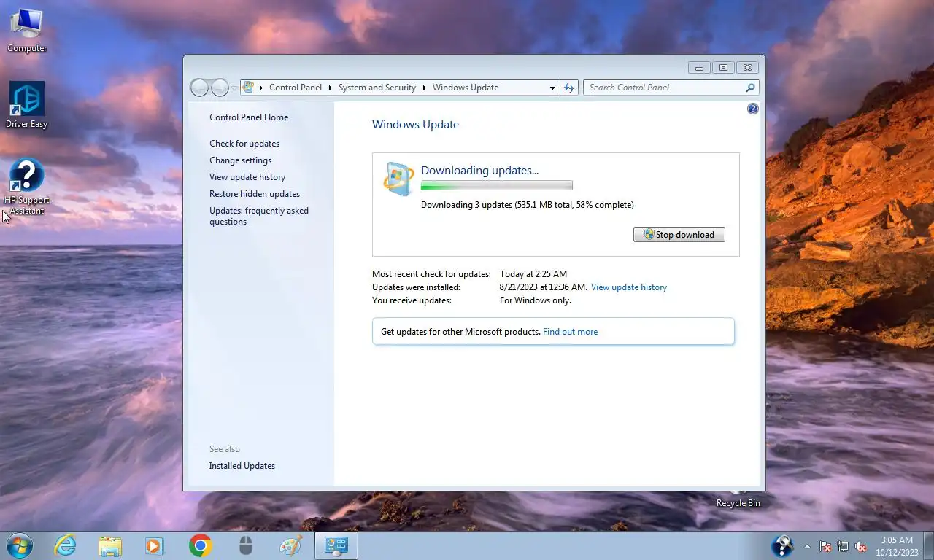Go forward using the Forward arrow
Image resolution: width=934 pixels, height=560 pixels.
220,87
